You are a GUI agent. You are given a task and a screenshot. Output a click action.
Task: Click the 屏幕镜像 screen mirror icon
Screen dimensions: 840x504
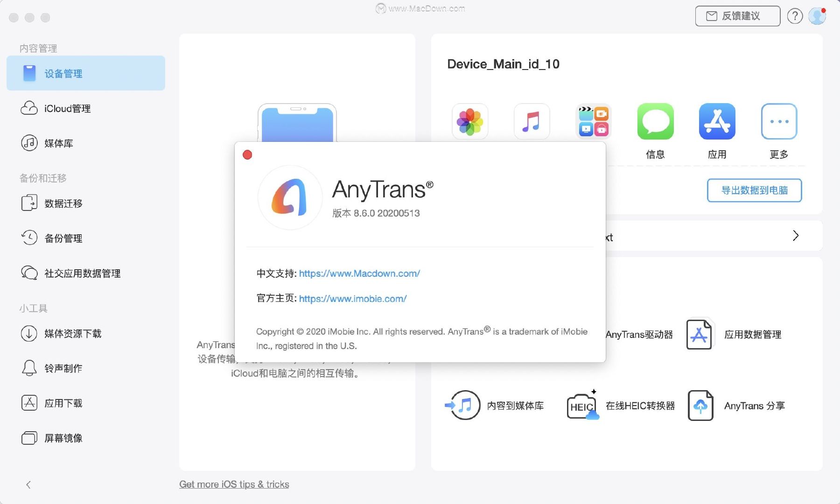click(29, 438)
